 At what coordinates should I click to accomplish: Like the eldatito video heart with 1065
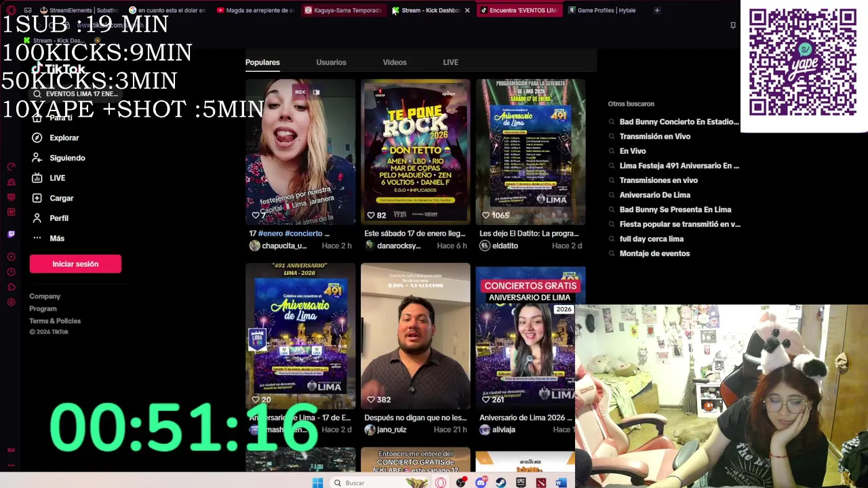486,216
